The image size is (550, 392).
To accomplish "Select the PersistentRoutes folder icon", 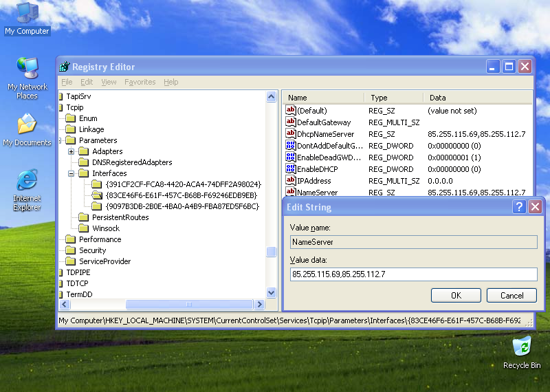I will coord(83,217).
